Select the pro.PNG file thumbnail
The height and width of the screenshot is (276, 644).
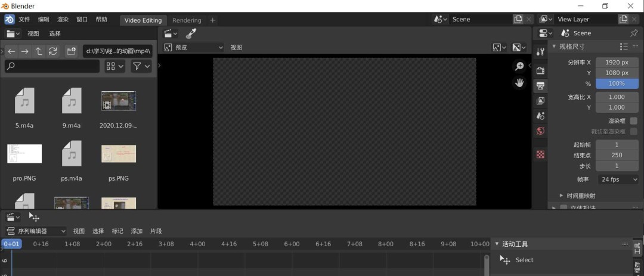(x=24, y=154)
